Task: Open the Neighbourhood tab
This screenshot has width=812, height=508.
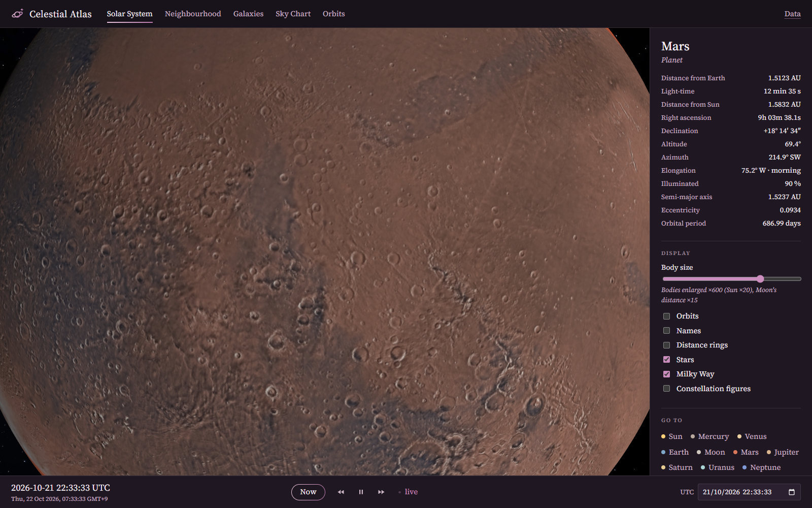Action: pos(193,14)
